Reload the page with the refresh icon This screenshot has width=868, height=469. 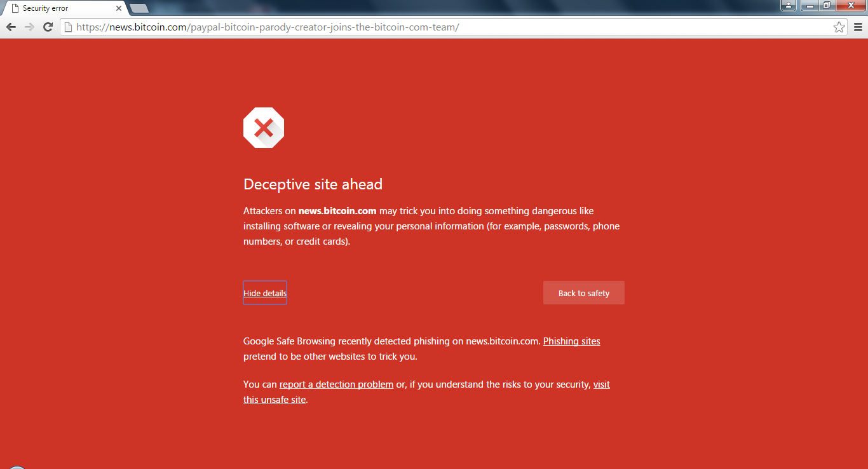coord(48,27)
